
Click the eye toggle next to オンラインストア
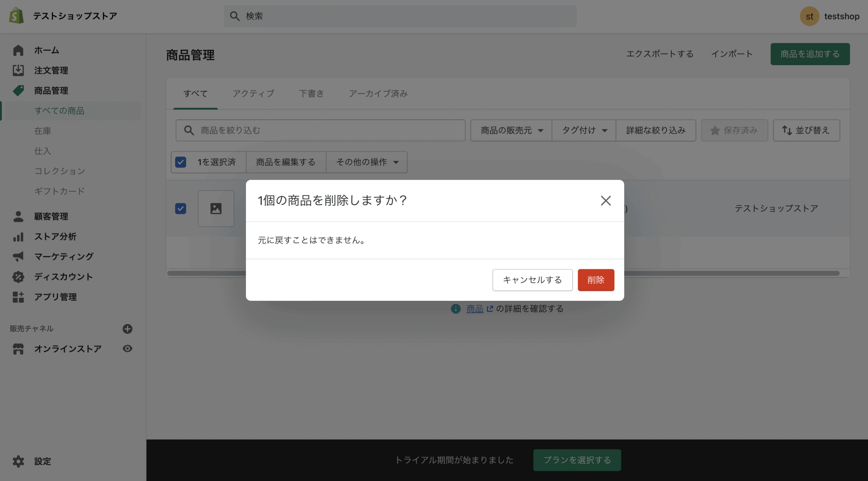click(128, 348)
